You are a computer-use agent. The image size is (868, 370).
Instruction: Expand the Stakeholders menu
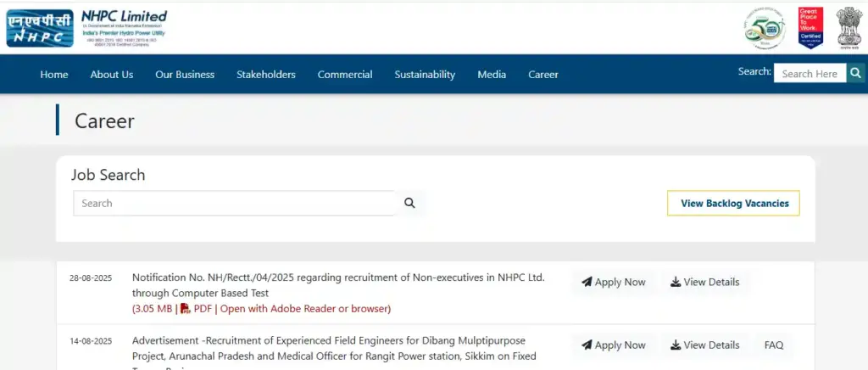pyautogui.click(x=266, y=75)
